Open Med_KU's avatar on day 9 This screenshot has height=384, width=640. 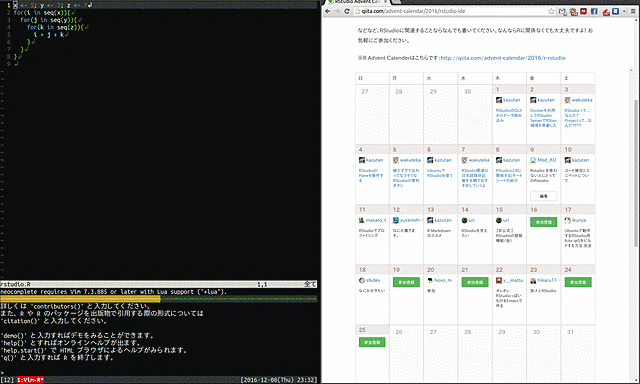pos(533,160)
